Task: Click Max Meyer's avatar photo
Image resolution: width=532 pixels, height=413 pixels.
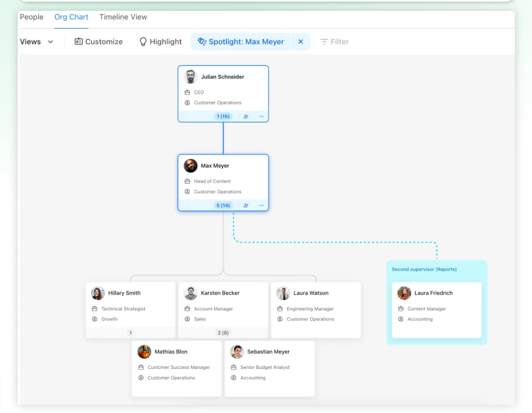Action: (191, 166)
